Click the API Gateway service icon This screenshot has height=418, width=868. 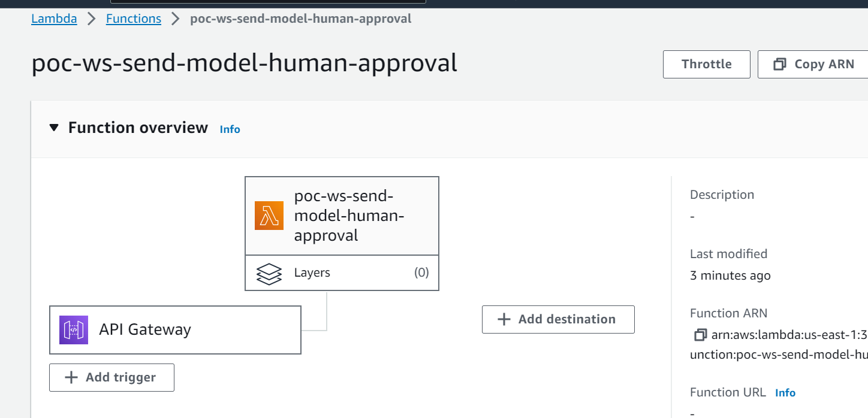(73, 329)
